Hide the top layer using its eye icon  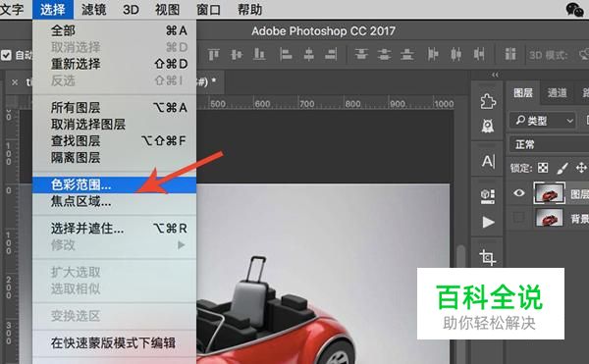[519, 193]
